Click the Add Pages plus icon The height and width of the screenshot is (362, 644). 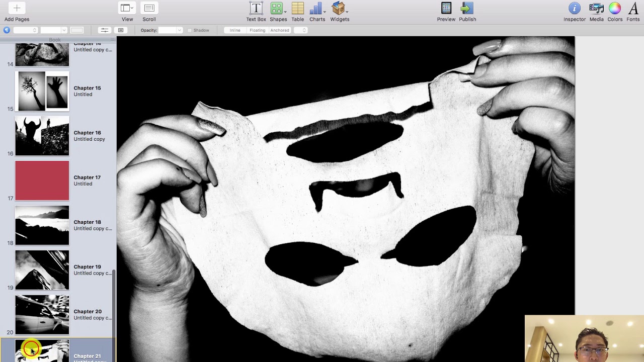click(x=17, y=8)
